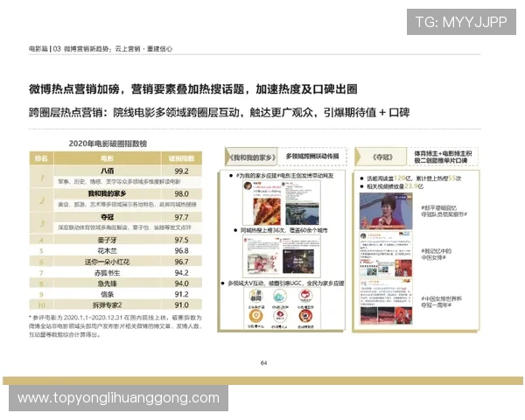Select the score 96.7
This screenshot has height=420, width=525.
tap(181, 262)
